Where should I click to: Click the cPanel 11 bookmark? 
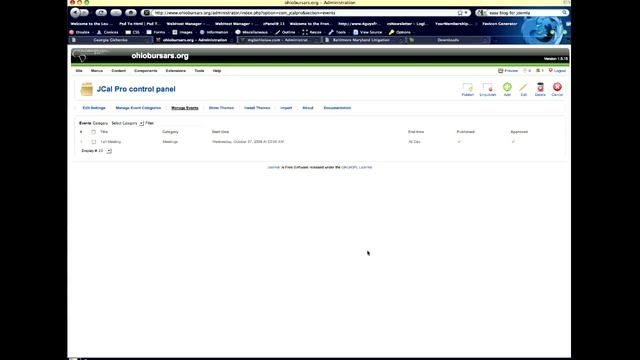pyautogui.click(x=273, y=24)
